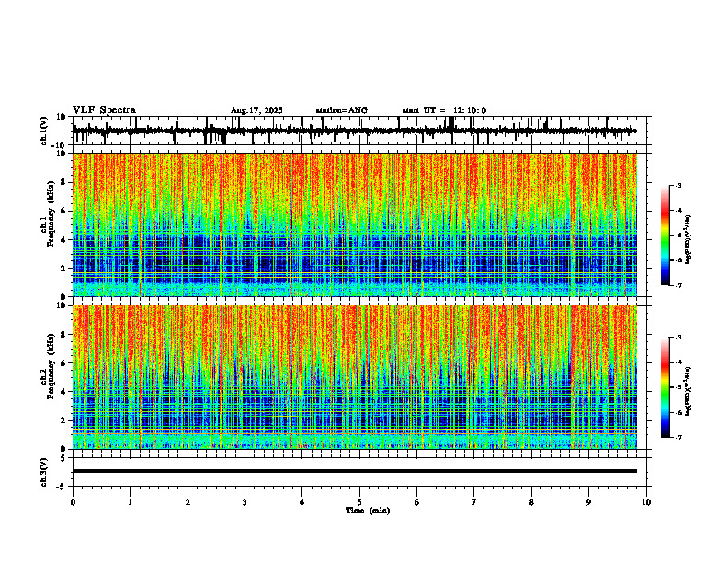Image resolution: width=728 pixels, height=563 pixels.
Task: Click the "-5" label on ch.3(V) axis
Action: (62, 487)
